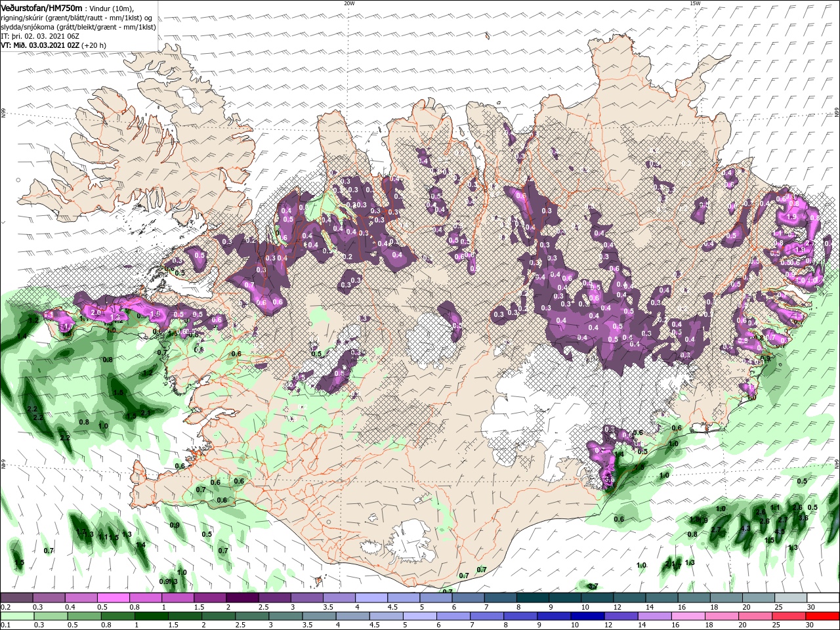
Task: Pick the bright pink upper swatch starting at 0.5
Action: point(114,598)
